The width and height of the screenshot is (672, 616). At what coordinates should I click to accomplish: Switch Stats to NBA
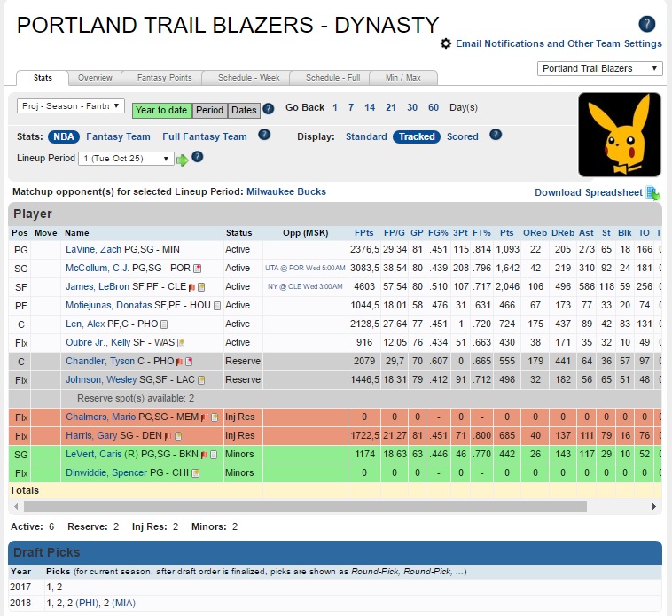64,136
